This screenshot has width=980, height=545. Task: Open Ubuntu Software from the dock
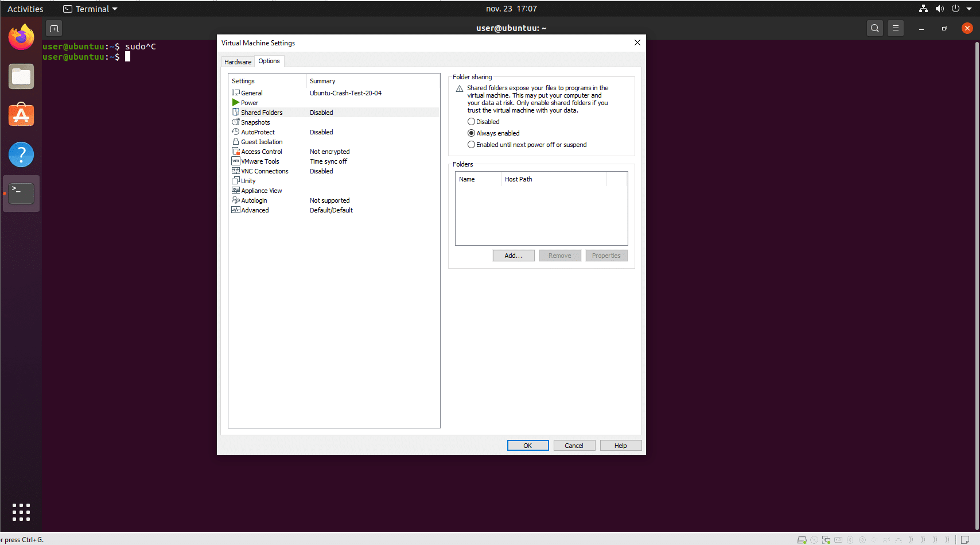pyautogui.click(x=21, y=115)
